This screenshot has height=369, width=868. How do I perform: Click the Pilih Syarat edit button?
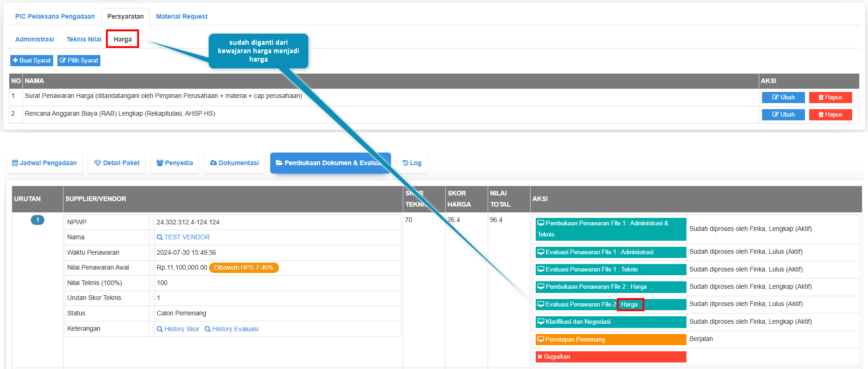79,61
